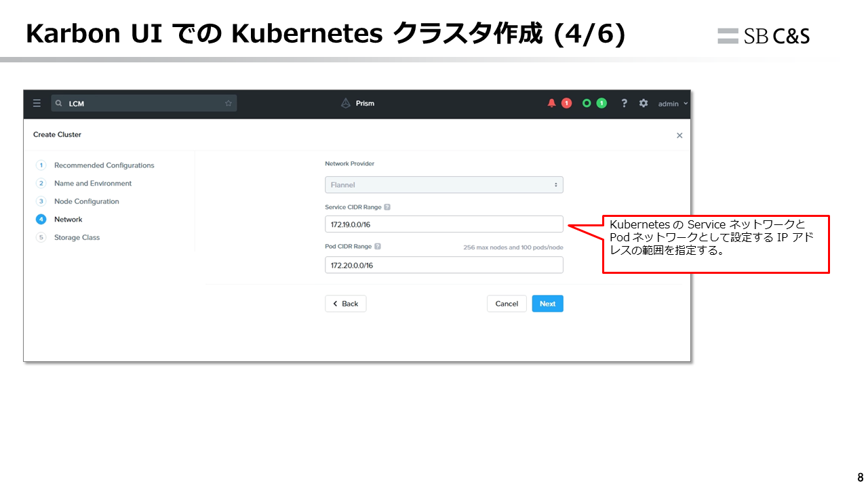
Task: Click the '256 max nodes and 100 pods/node' text
Action: [x=513, y=247]
